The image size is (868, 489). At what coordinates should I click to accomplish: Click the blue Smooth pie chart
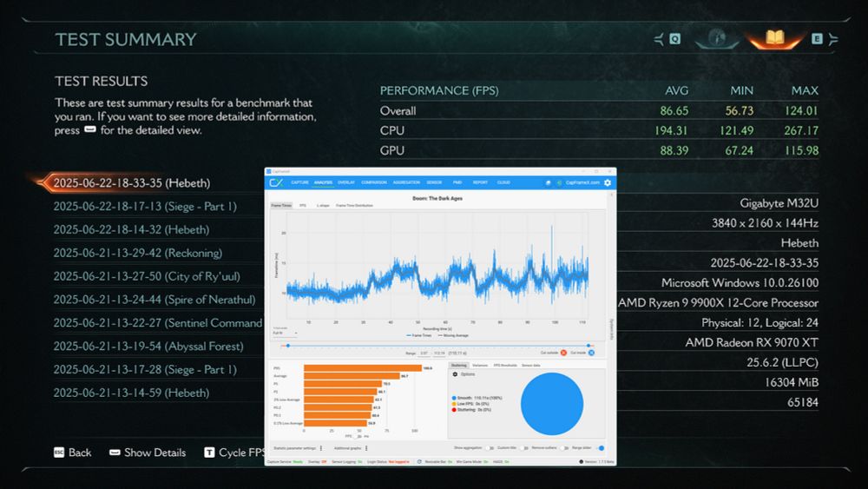coord(551,404)
